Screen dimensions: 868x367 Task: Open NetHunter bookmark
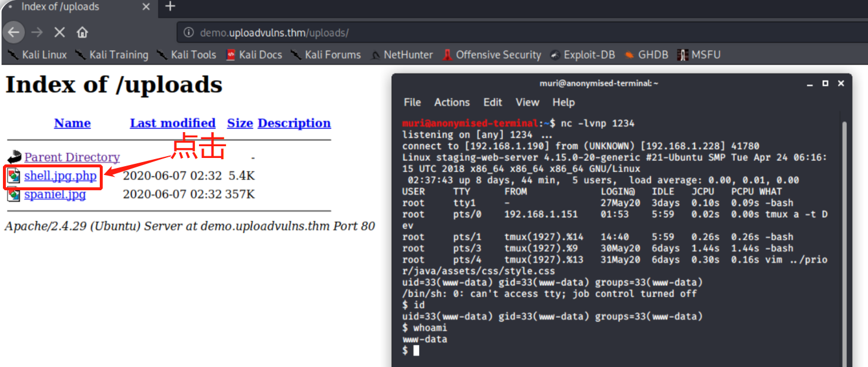coord(402,55)
